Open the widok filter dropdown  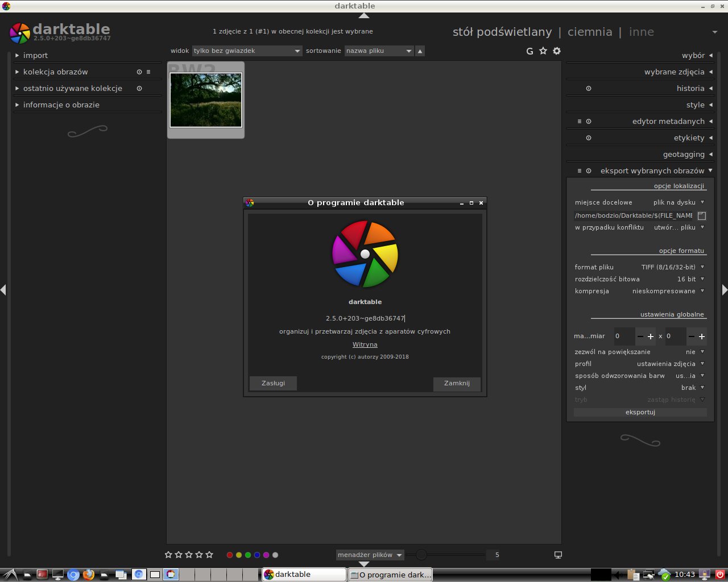point(247,51)
